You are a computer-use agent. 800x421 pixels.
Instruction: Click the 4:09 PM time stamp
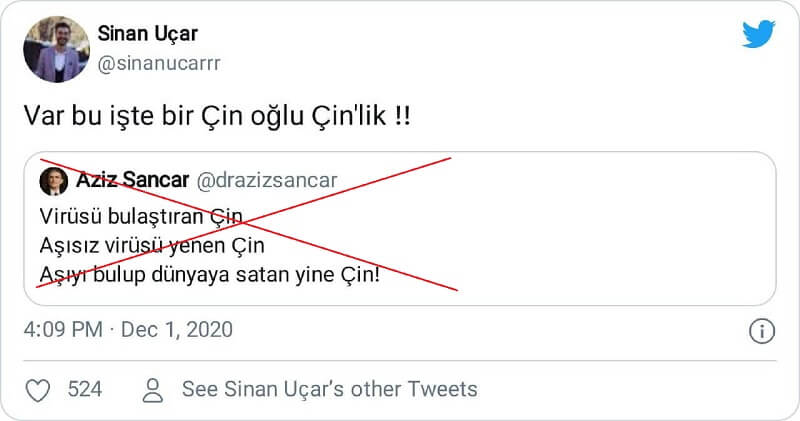click(x=62, y=330)
